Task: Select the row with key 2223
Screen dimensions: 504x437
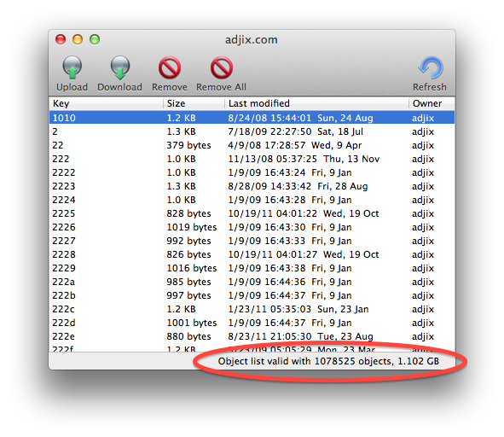Action: pyautogui.click(x=252, y=186)
